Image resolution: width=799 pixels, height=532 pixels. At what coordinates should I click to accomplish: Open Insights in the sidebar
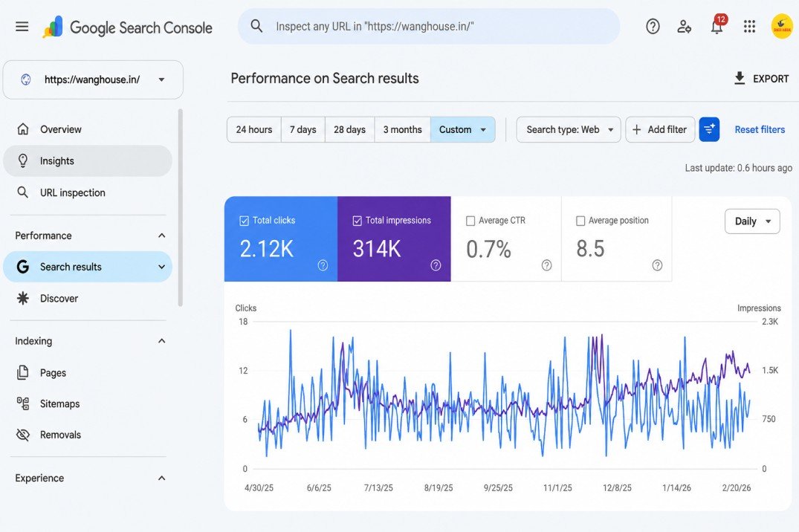pyautogui.click(x=88, y=161)
